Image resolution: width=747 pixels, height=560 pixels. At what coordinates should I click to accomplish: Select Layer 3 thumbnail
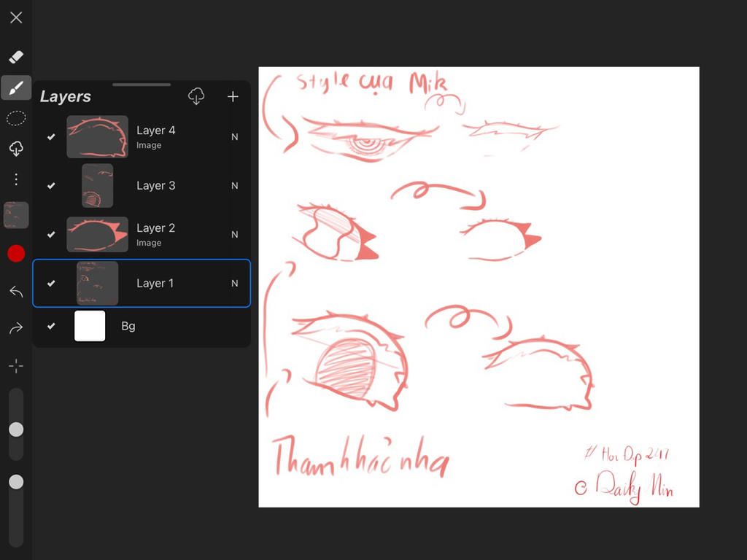(x=97, y=186)
